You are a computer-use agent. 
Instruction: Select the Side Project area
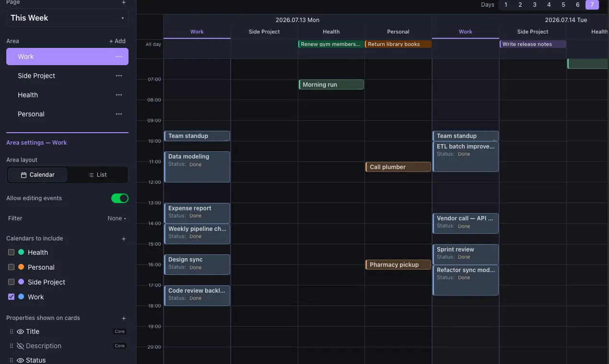[67, 76]
